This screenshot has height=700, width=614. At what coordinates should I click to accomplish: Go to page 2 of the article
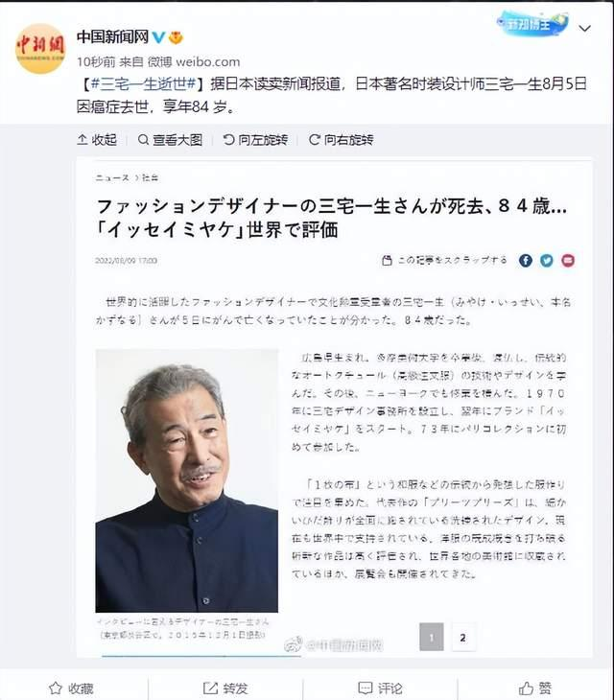click(x=463, y=638)
